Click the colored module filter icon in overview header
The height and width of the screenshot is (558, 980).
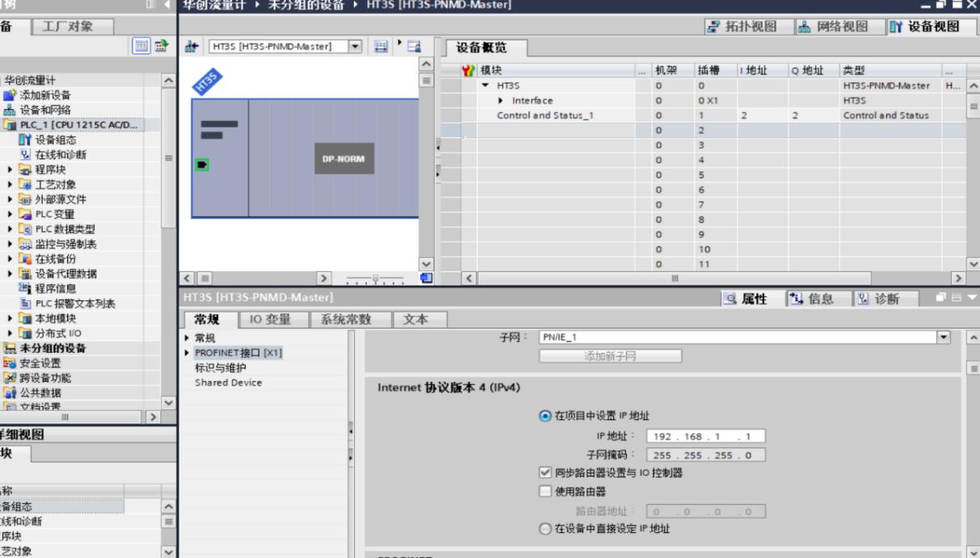[467, 71]
